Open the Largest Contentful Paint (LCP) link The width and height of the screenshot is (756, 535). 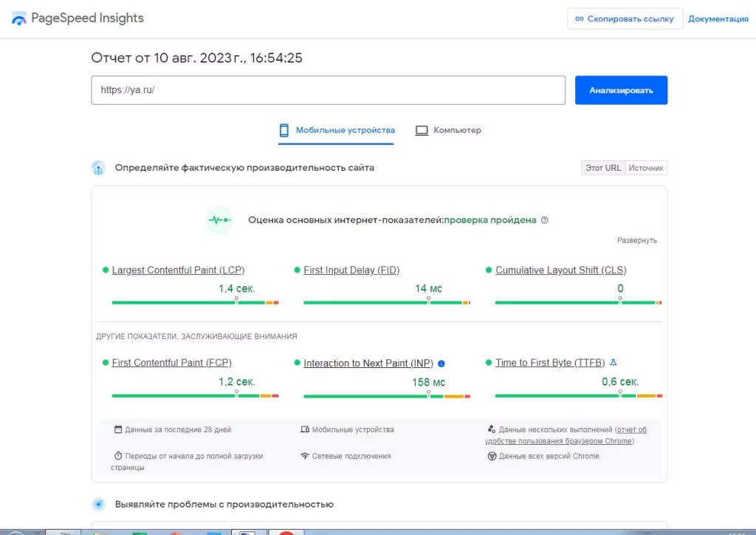tap(178, 270)
